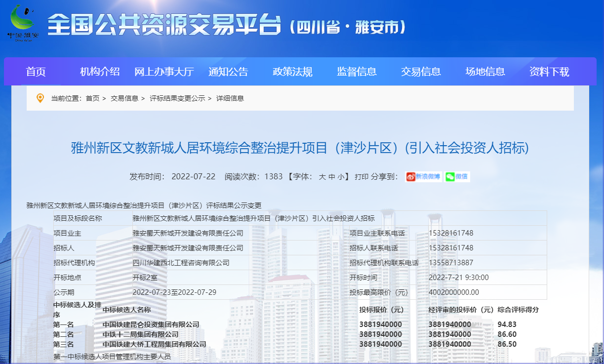The image size is (604, 364).
Task: Open the 首页 navigation tab
Action: [x=36, y=72]
